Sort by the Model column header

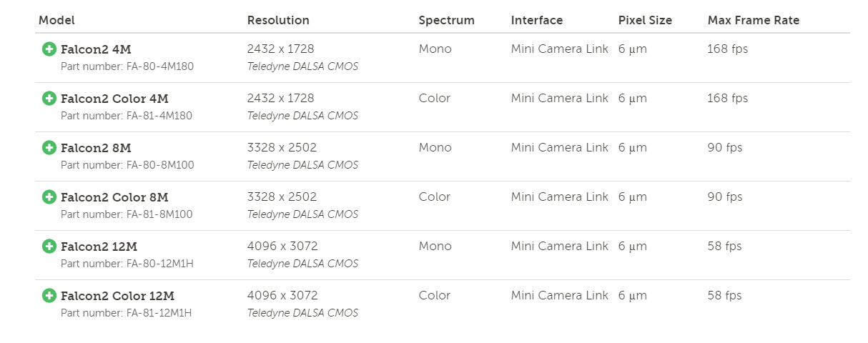(56, 20)
